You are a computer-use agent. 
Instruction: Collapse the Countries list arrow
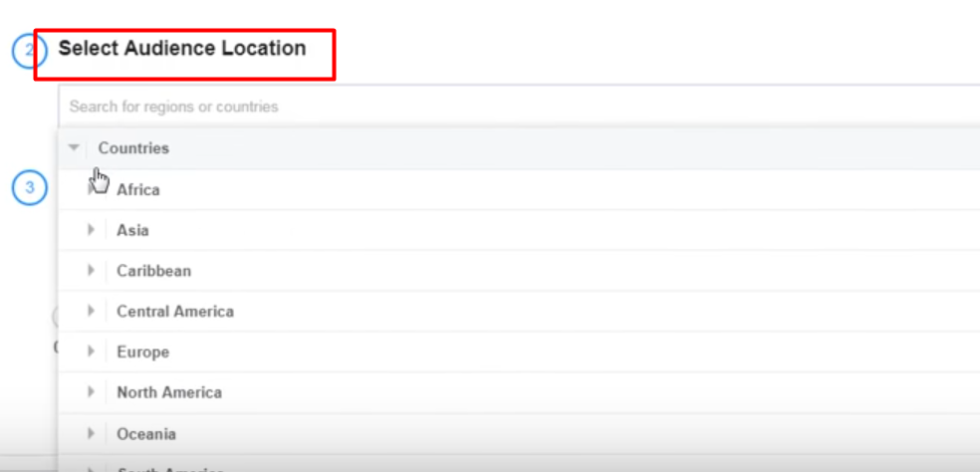(74, 148)
